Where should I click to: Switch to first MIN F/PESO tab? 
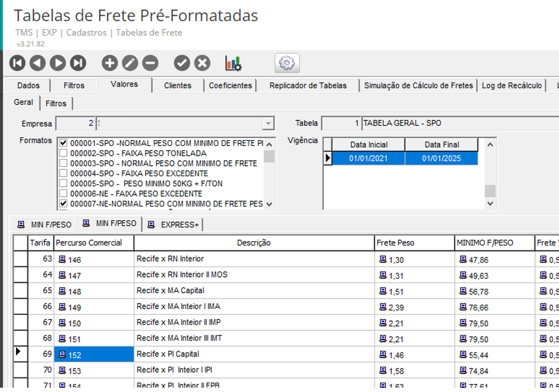(x=44, y=224)
